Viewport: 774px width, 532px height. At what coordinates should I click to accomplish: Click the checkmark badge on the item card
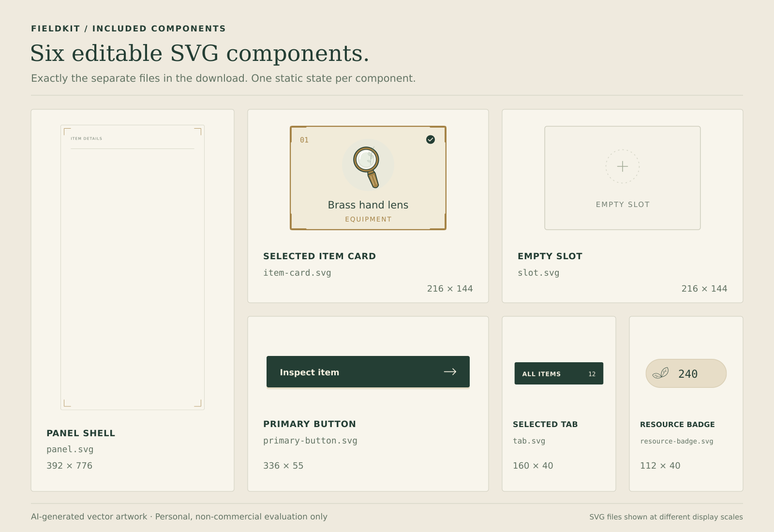click(x=431, y=140)
